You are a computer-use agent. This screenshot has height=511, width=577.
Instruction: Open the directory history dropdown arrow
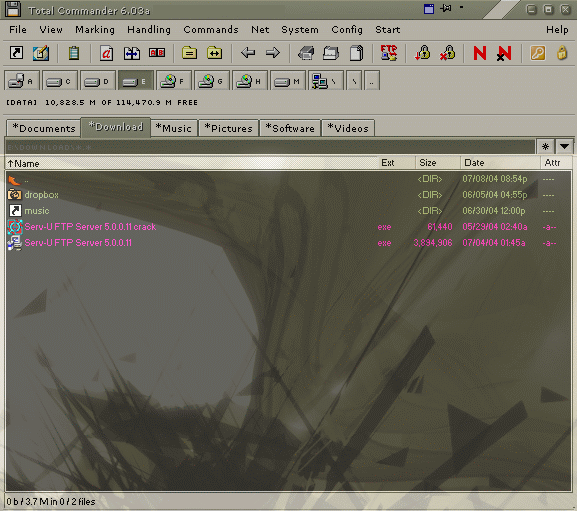tap(564, 146)
